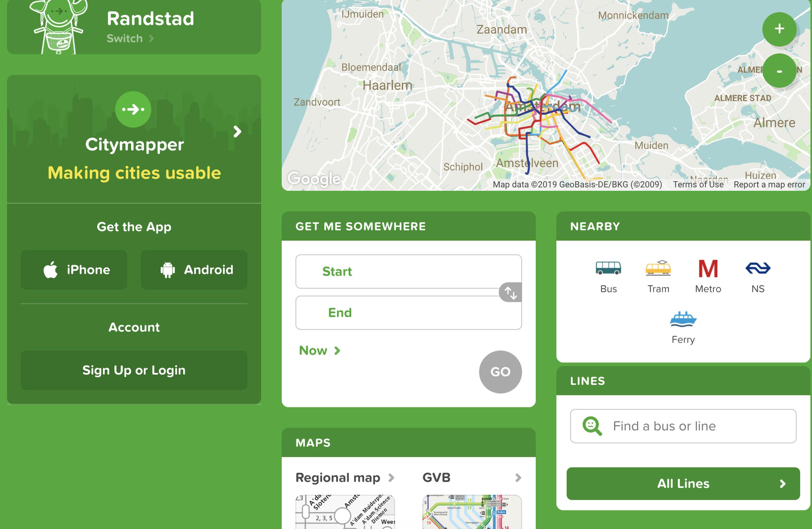
Task: Open Bus nearby stops
Action: (608, 276)
